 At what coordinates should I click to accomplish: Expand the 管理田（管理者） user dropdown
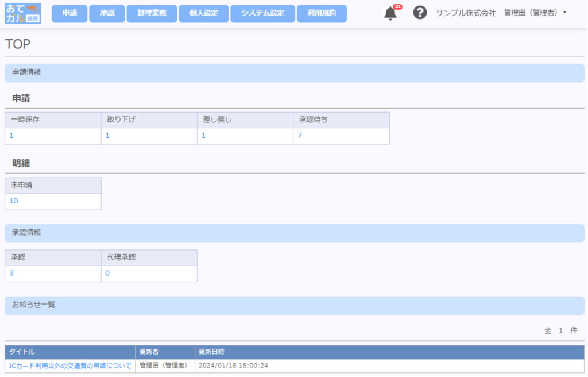[x=535, y=13]
